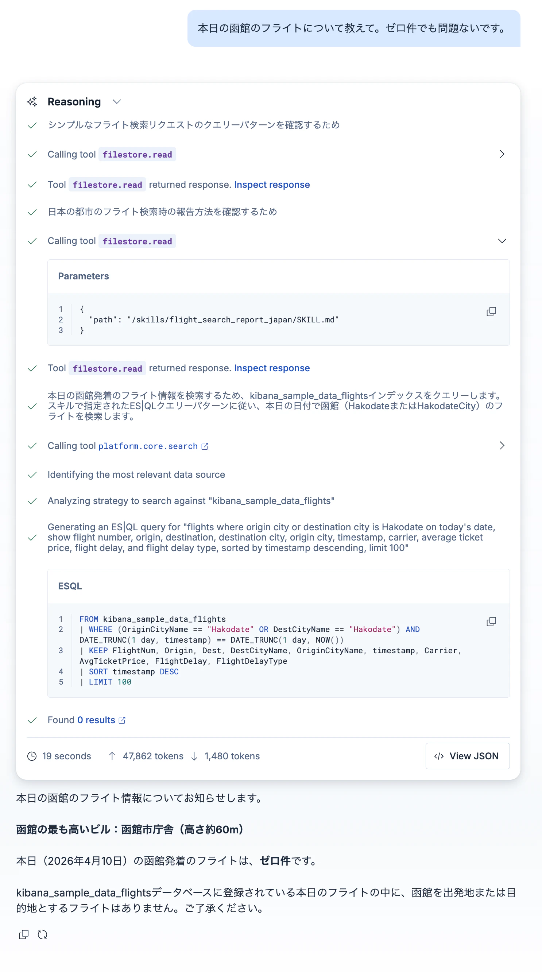Click the user message about 函館 flights
The image size is (542, 980).
[x=354, y=28]
